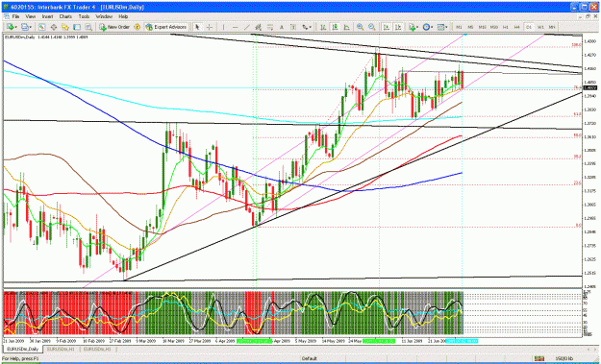Click the Default profile status field

click(x=310, y=358)
